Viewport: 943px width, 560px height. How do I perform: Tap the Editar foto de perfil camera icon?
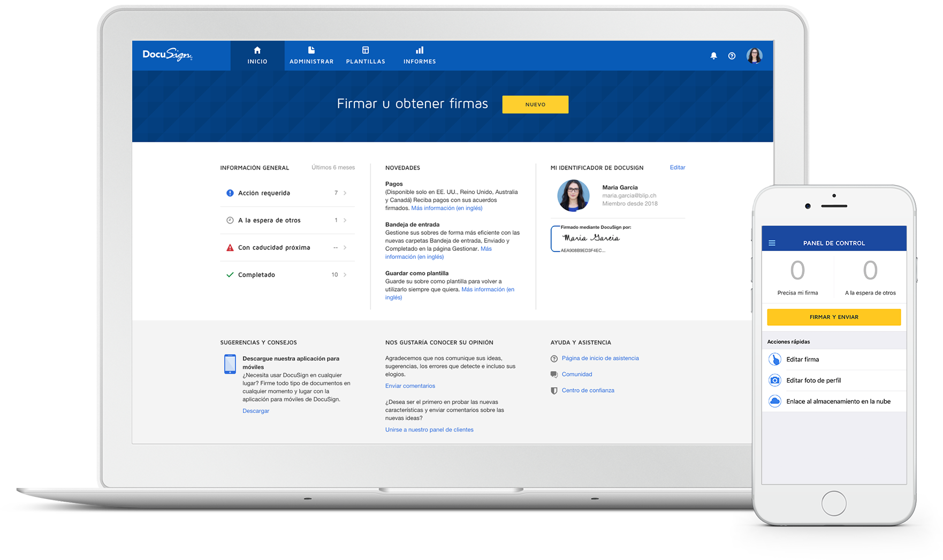tap(774, 380)
